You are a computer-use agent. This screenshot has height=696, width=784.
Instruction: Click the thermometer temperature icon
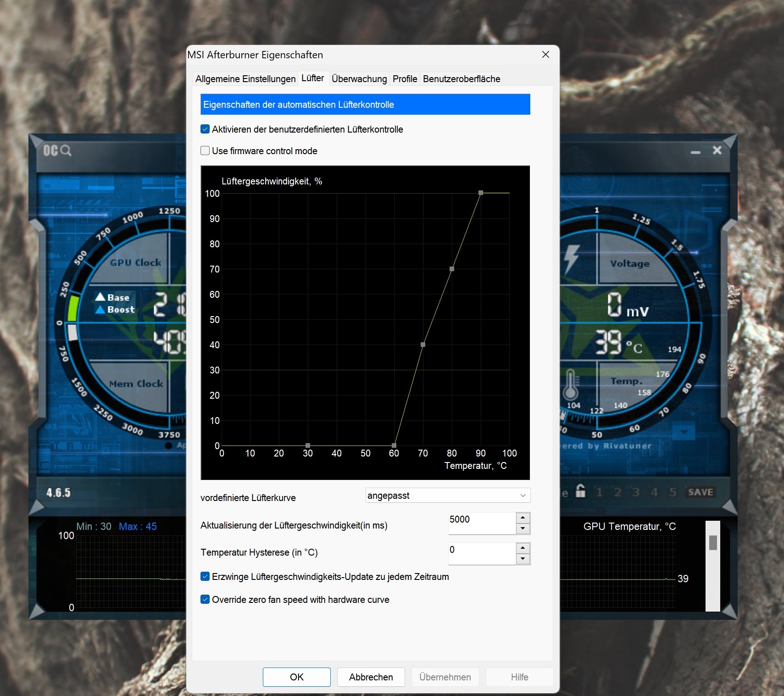571,384
